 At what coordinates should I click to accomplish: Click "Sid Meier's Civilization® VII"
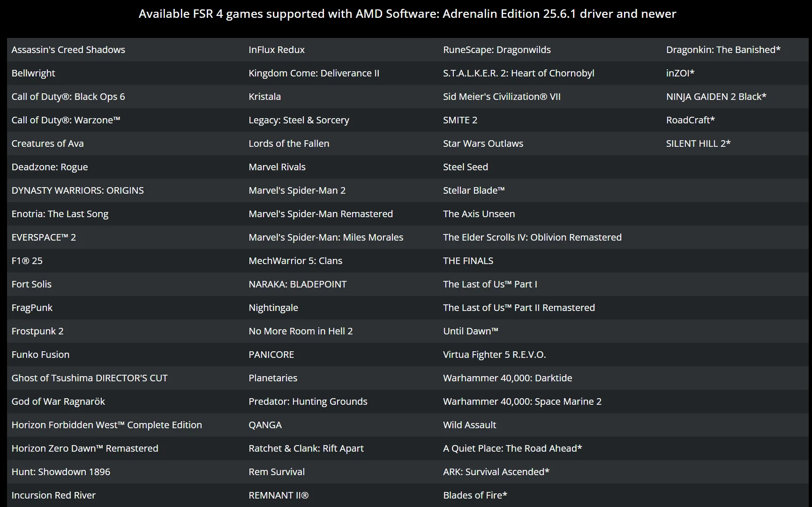pos(502,97)
